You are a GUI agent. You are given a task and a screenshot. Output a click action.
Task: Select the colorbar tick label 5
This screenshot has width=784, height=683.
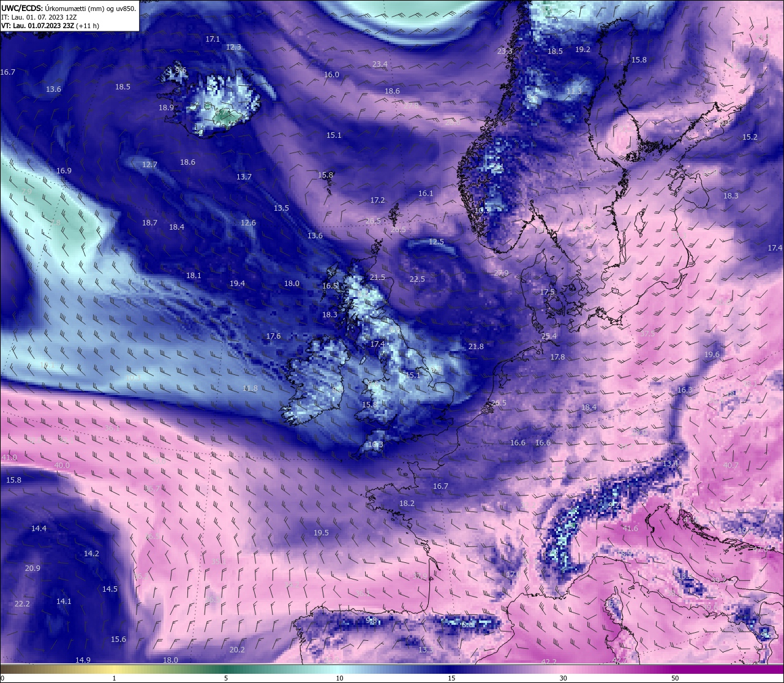point(226,678)
